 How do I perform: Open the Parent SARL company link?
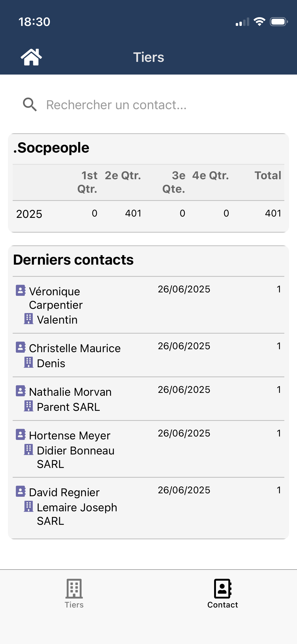[68, 407]
